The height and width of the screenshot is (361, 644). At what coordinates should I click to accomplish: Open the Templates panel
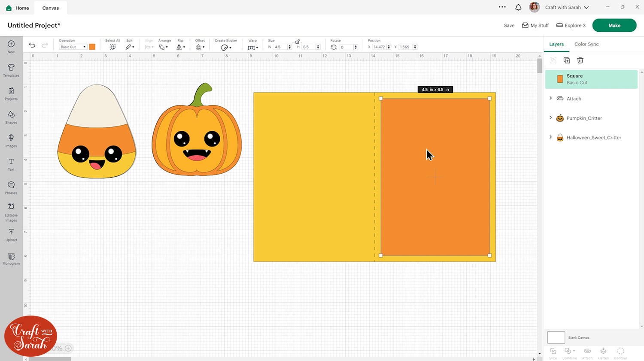pyautogui.click(x=11, y=70)
